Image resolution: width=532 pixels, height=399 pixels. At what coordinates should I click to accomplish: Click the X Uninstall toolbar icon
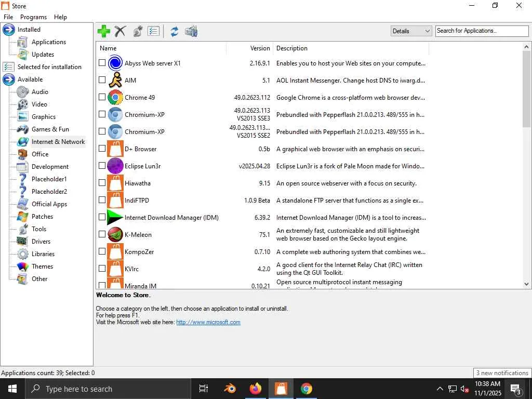coord(120,31)
